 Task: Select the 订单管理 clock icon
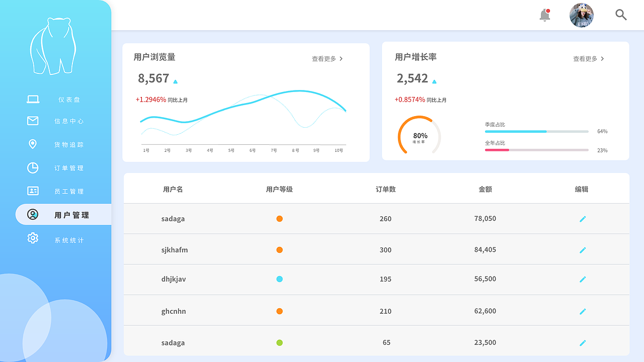pyautogui.click(x=33, y=168)
